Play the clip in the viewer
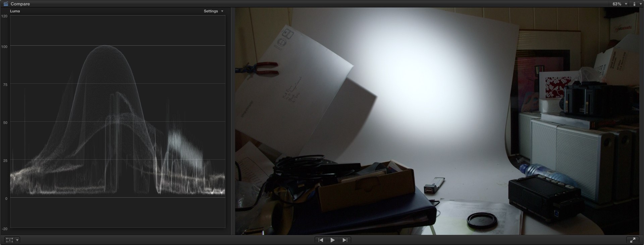This screenshot has width=644, height=245. click(x=332, y=240)
